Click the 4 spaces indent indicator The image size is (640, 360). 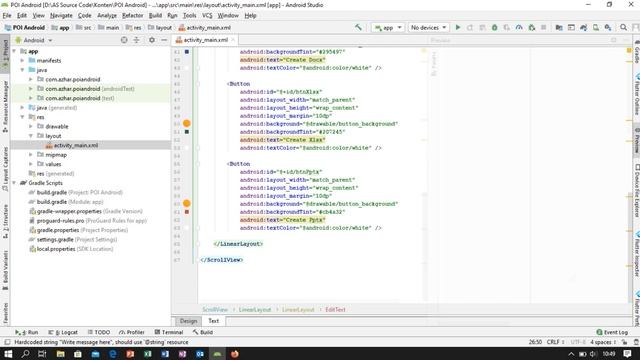point(603,342)
